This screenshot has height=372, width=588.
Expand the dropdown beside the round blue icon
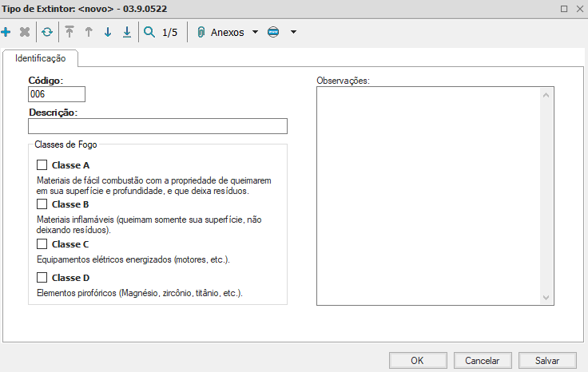click(293, 33)
